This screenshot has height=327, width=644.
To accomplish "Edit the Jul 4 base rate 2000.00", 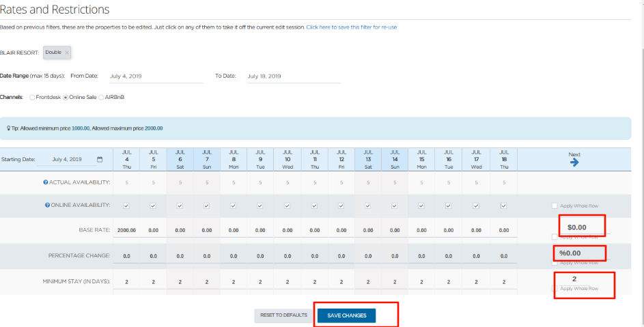I will pyautogui.click(x=126, y=231).
